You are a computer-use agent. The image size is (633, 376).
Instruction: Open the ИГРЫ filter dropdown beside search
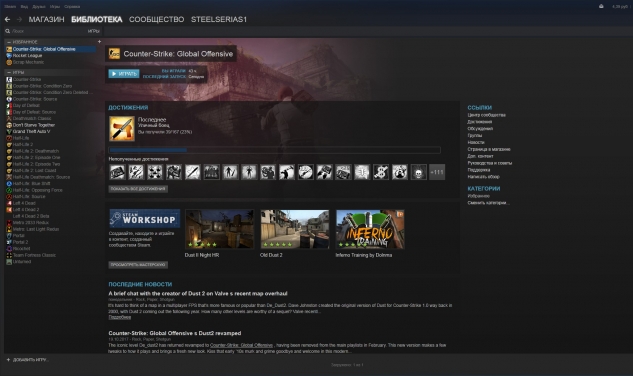click(93, 31)
